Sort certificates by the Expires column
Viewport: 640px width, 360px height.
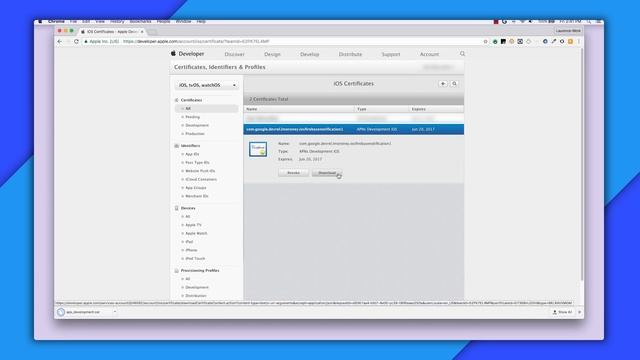[x=436, y=109]
